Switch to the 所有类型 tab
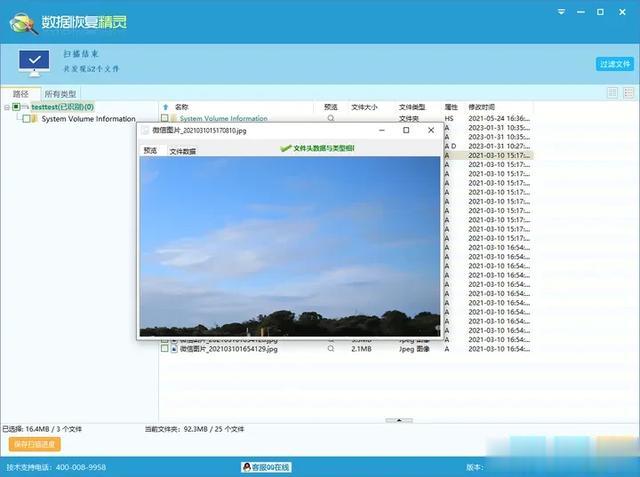Image resolution: width=640 pixels, height=477 pixels. click(60, 94)
